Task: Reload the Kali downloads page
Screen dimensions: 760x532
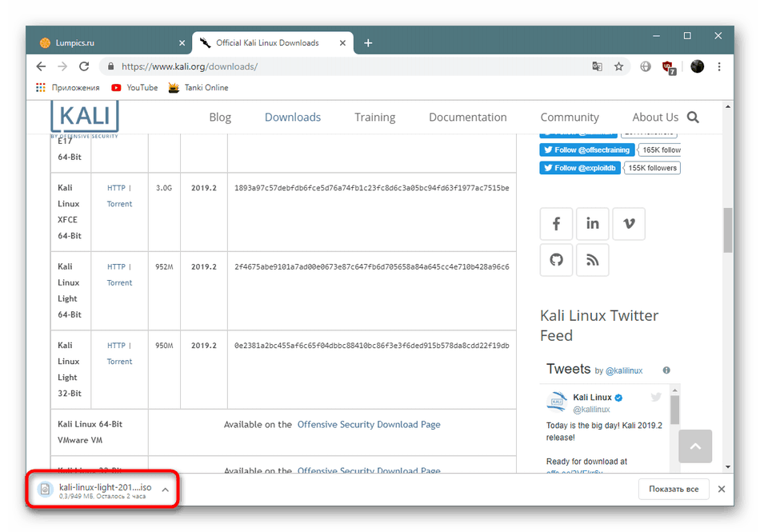Action: point(84,66)
